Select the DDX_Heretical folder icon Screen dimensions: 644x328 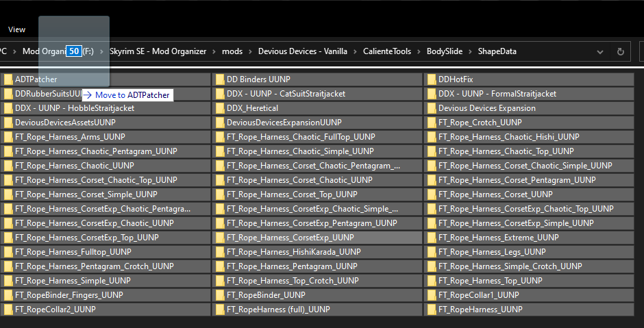[x=220, y=108]
